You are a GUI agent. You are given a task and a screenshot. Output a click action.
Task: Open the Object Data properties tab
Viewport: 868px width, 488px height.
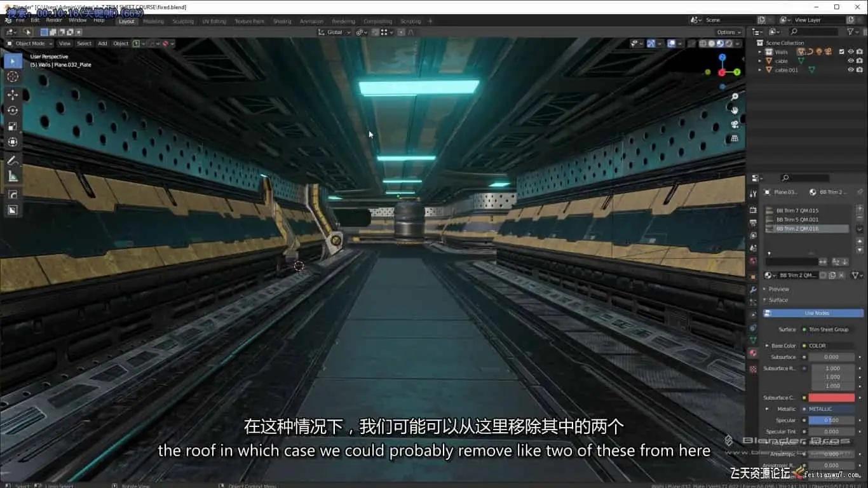pyautogui.click(x=753, y=340)
